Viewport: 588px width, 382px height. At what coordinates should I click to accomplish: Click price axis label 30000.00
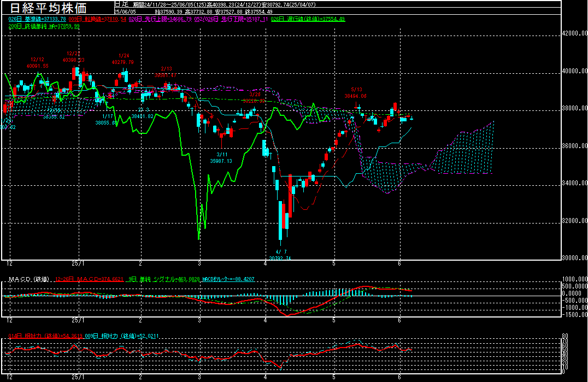pos(575,257)
